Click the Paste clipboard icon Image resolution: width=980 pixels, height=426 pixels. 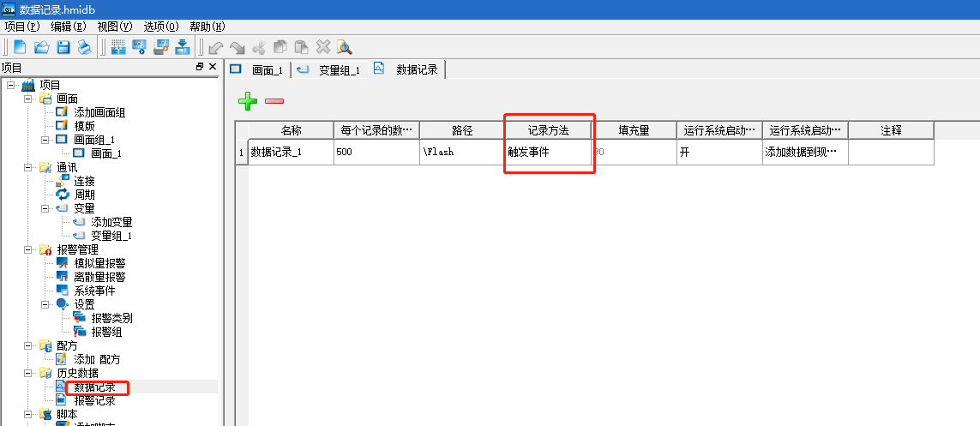[301, 47]
